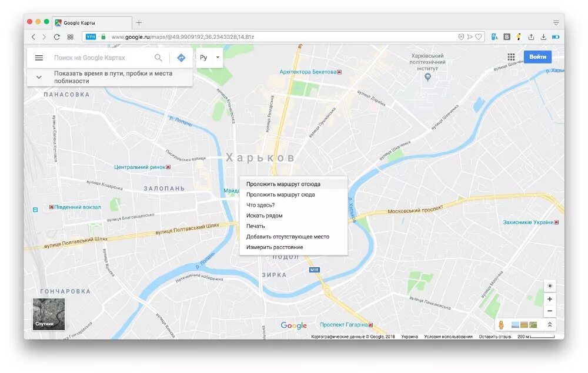This screenshot has height=373, width=588.
Task: Bookmark the page with the heart icon
Action: tap(479, 36)
